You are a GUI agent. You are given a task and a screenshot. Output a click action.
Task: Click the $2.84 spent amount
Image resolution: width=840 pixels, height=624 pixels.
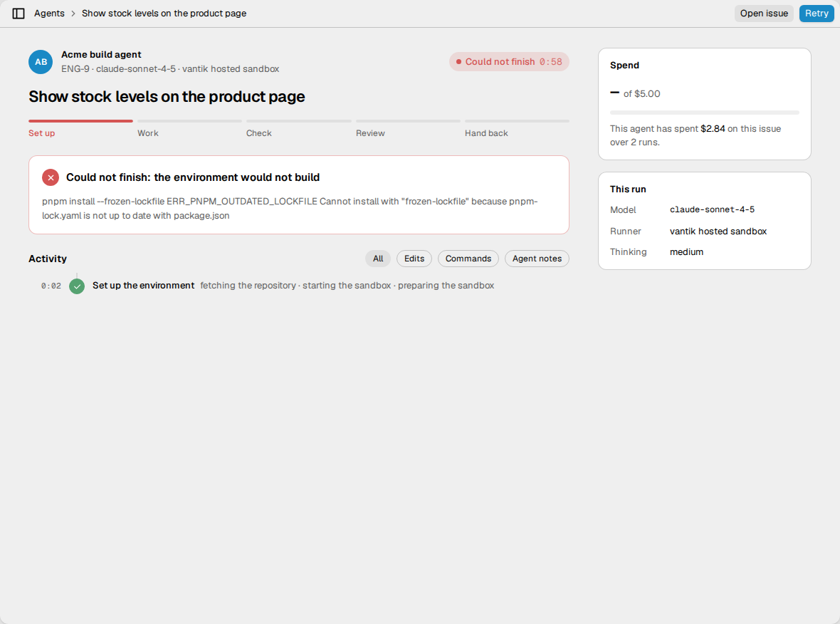(713, 129)
